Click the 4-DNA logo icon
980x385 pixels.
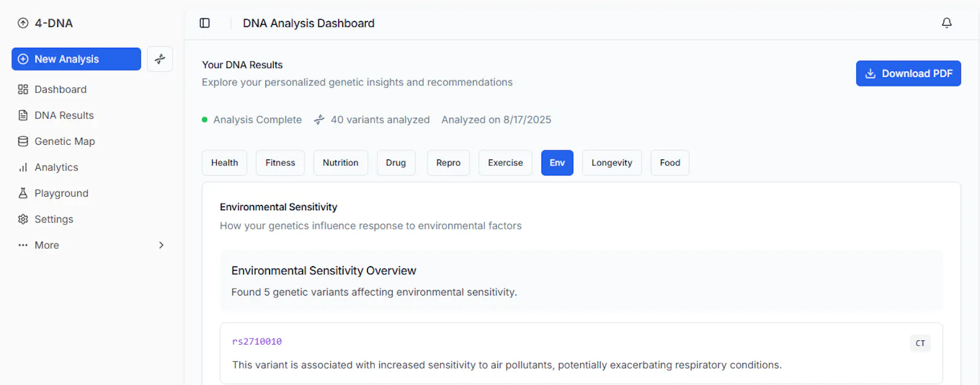(x=23, y=23)
